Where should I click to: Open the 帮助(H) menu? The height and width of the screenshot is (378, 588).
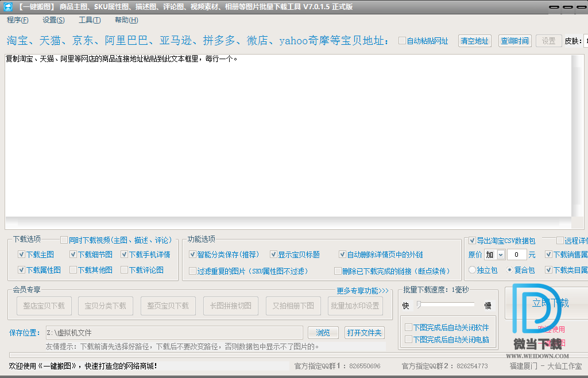[x=126, y=20]
